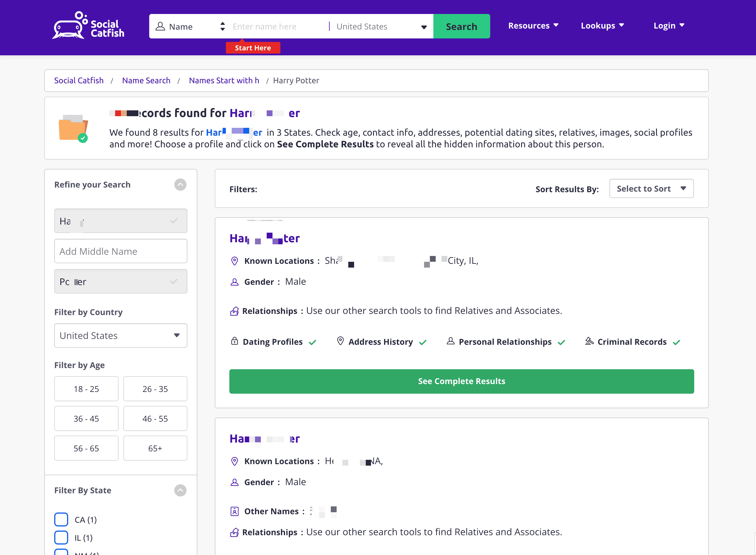Click the green Search button
This screenshot has width=756, height=555.
pos(461,26)
